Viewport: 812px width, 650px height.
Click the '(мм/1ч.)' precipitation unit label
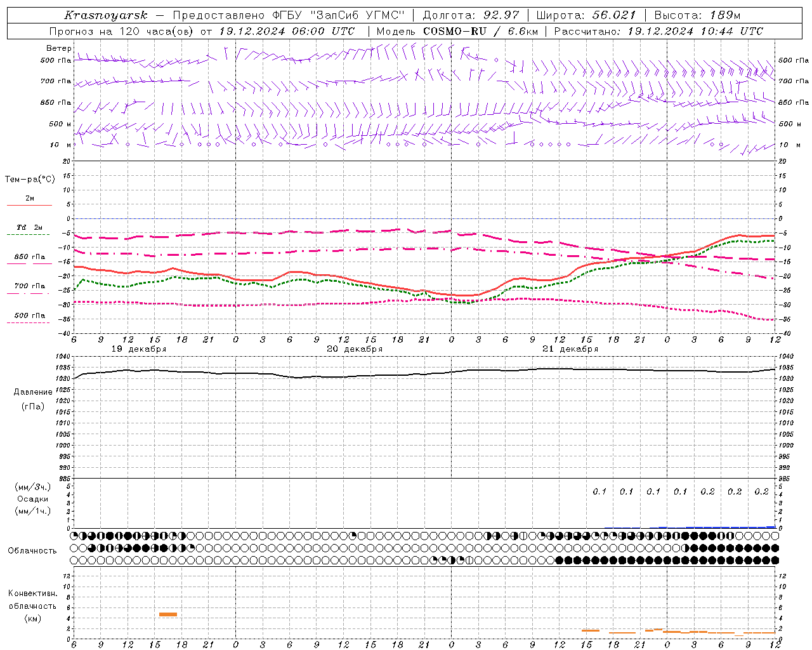pyautogui.click(x=33, y=511)
